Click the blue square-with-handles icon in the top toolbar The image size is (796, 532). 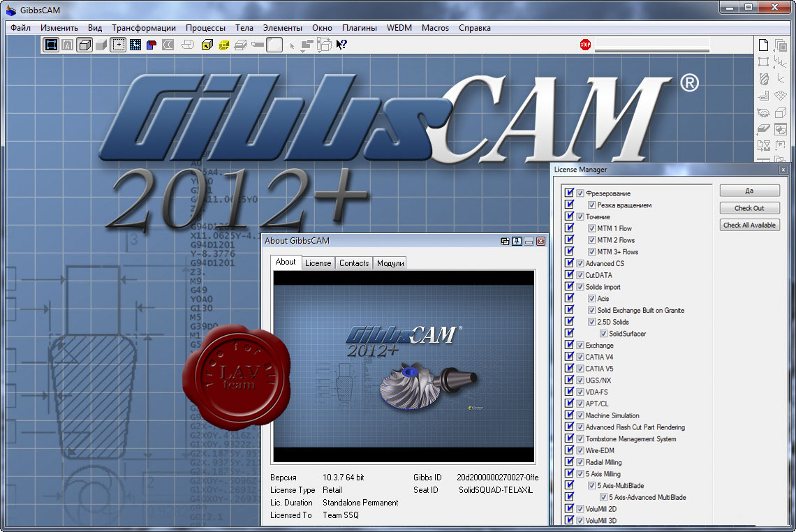(x=51, y=45)
